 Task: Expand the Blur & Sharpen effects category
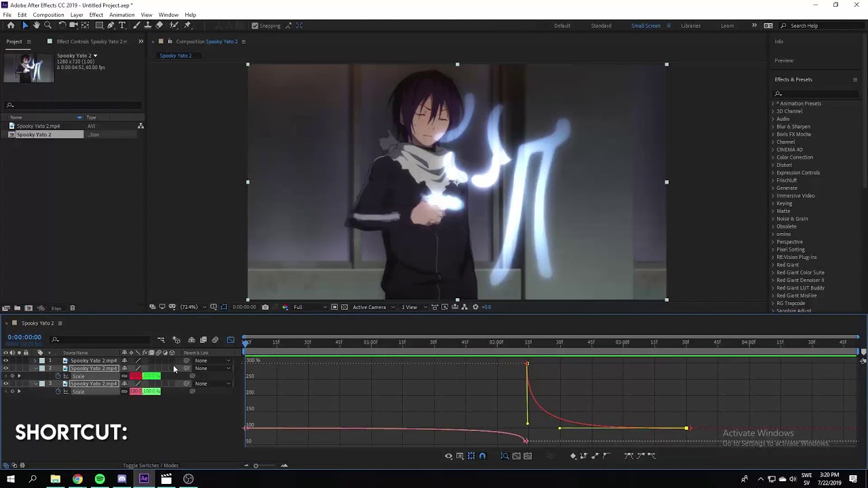(793, 127)
